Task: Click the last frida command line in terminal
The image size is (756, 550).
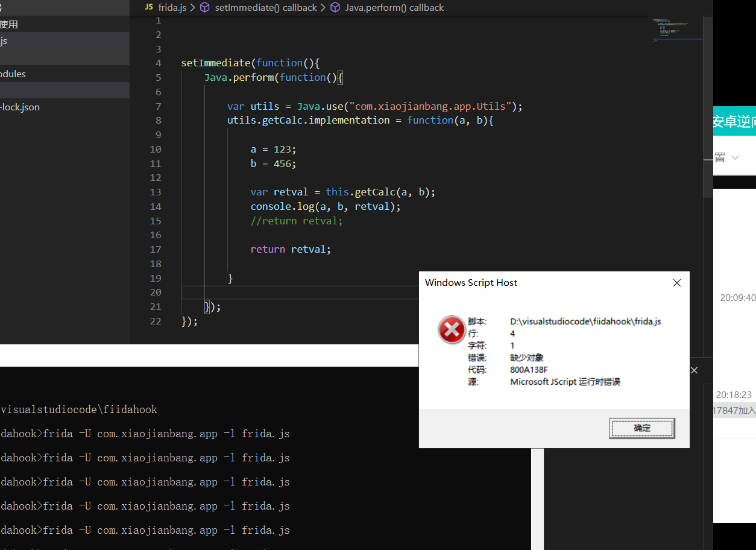Action: (145, 530)
